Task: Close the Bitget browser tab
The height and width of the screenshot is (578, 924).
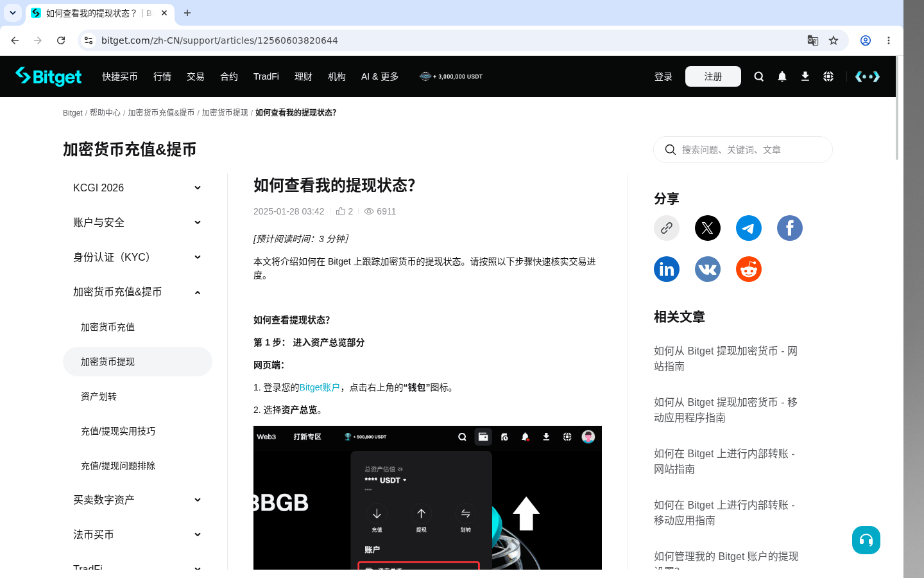Action: pyautogui.click(x=164, y=13)
